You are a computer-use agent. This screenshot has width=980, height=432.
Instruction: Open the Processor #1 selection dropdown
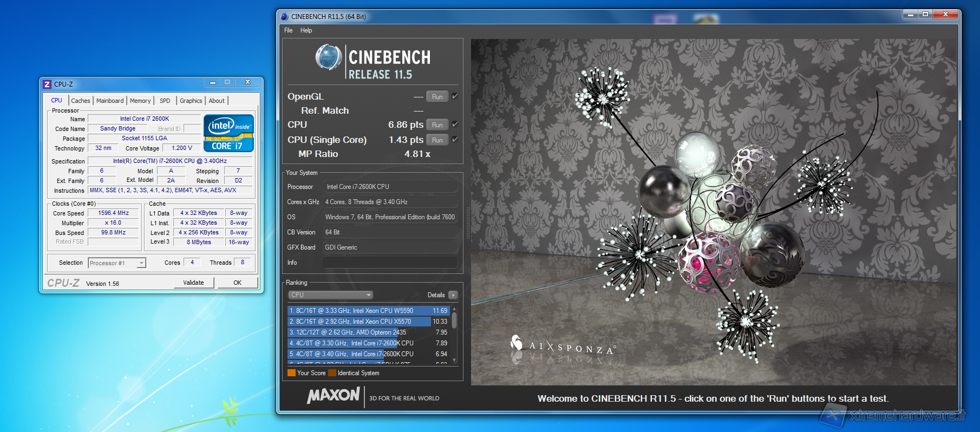117,263
